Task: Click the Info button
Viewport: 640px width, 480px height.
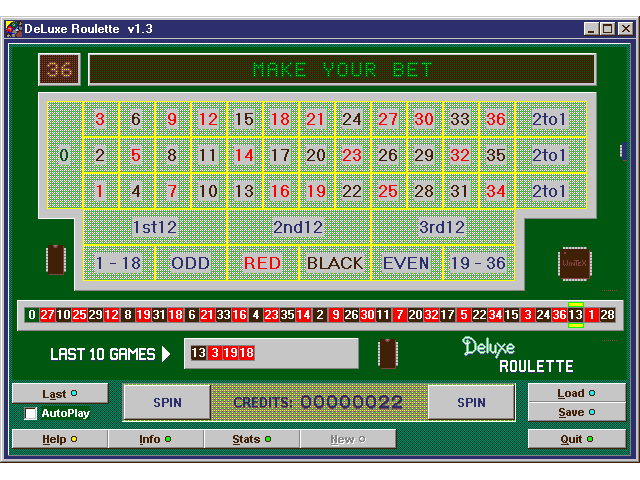Action: point(155,439)
